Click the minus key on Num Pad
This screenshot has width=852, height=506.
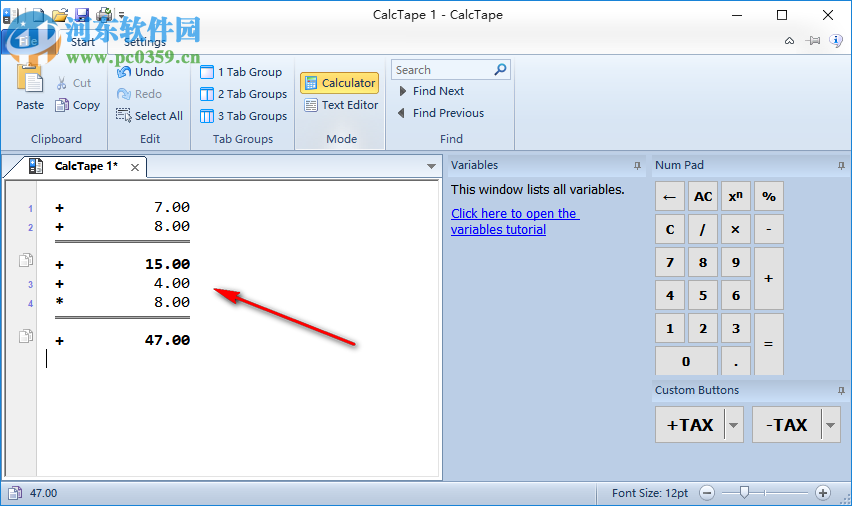click(769, 229)
